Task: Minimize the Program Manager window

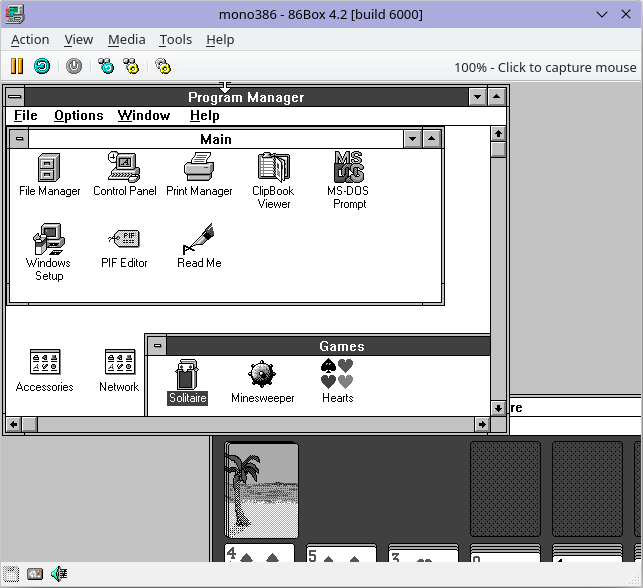Action: click(477, 97)
